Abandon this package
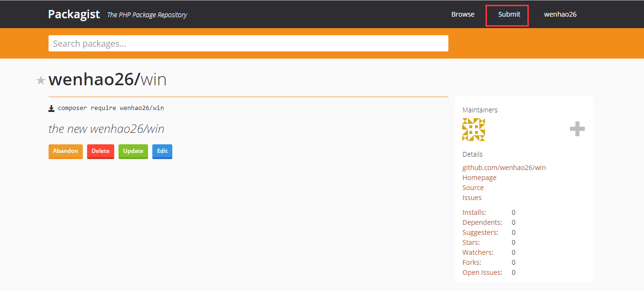644x291 pixels. coord(66,151)
